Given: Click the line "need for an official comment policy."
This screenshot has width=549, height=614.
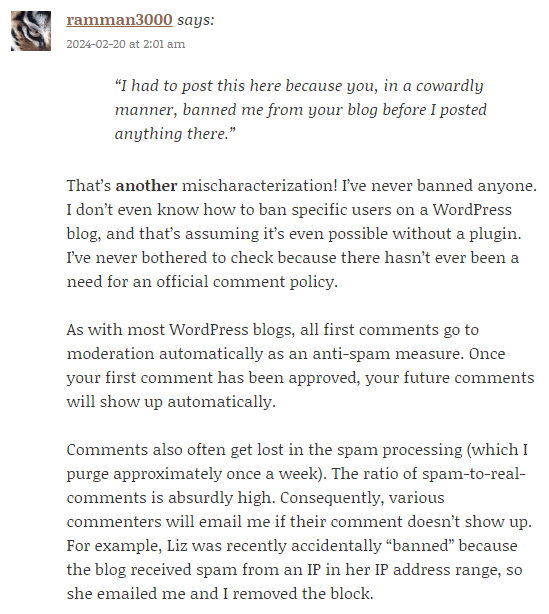Looking at the screenshot, I should [202, 282].
